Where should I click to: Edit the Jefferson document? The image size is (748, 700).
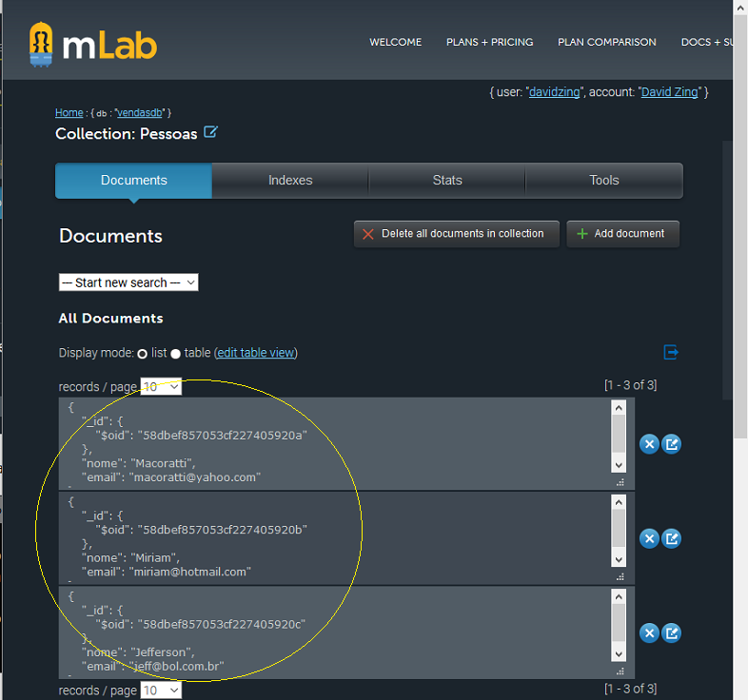point(671,633)
